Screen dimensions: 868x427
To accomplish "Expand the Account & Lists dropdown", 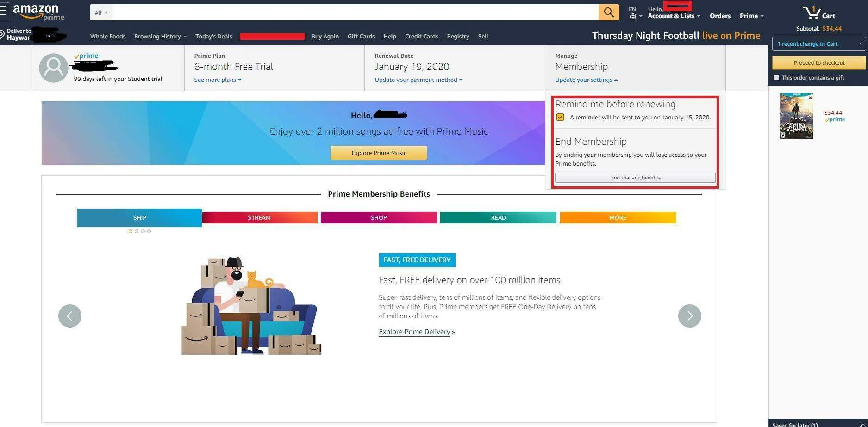I will coord(674,16).
